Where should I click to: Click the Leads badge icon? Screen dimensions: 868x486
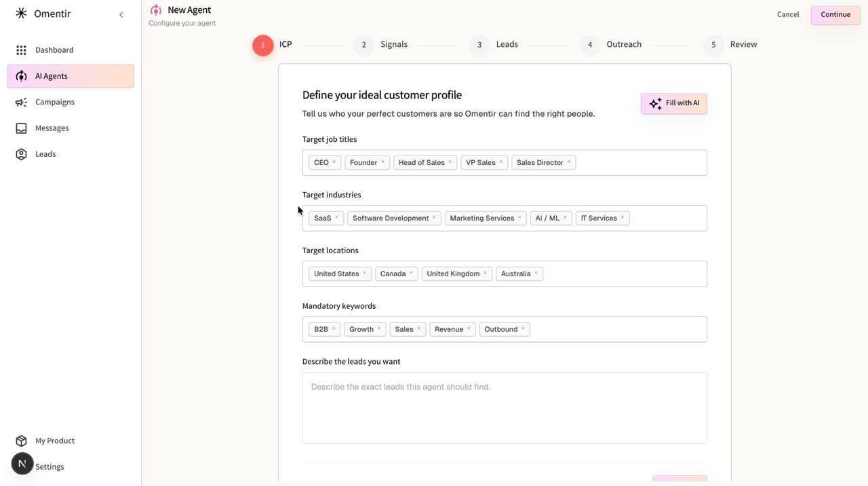click(21, 154)
